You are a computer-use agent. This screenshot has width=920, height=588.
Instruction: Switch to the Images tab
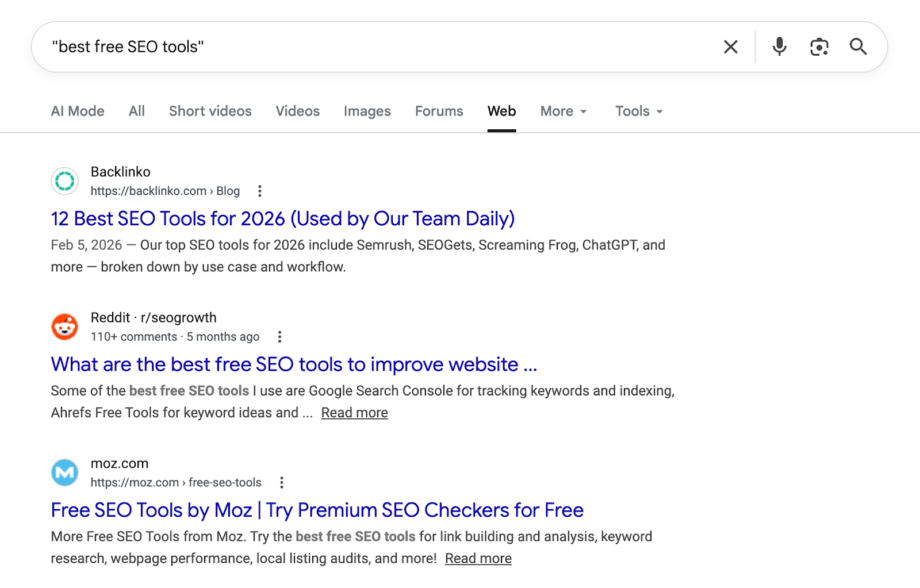coord(367,112)
